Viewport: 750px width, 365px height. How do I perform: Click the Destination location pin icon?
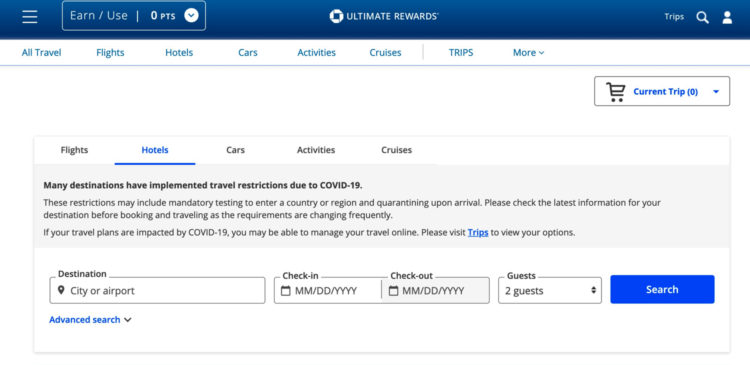pyautogui.click(x=61, y=290)
